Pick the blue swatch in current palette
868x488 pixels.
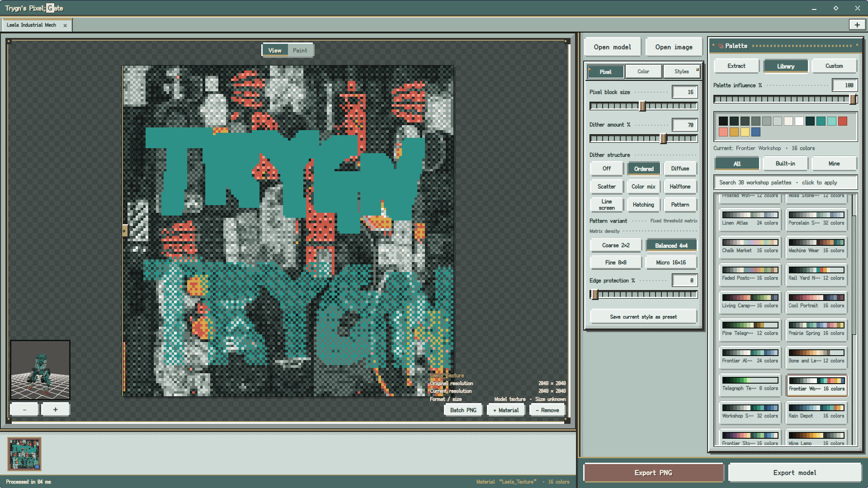tap(756, 132)
